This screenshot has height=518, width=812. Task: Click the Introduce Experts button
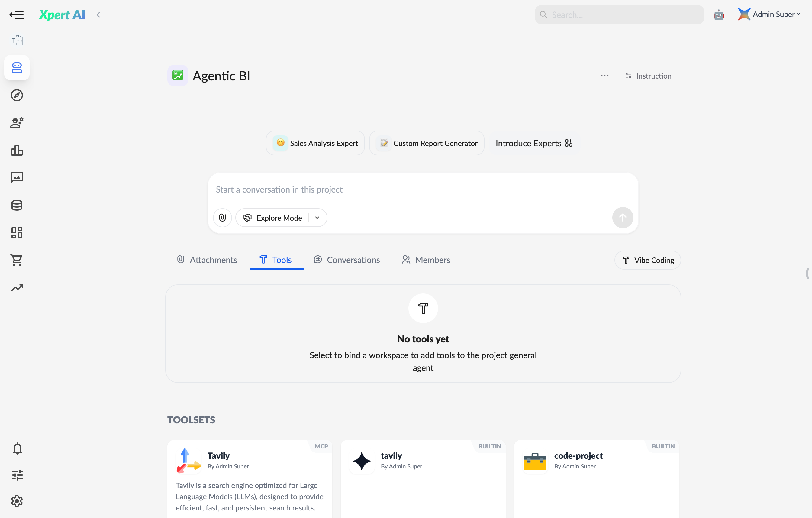click(533, 143)
